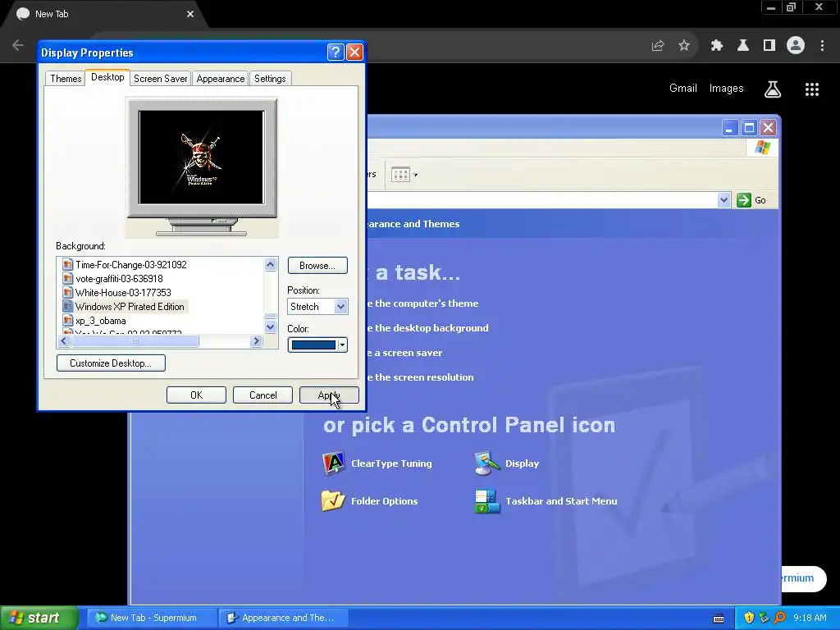Click the Go arrow button in address bar
Screen dimensions: 840x630
tap(743, 200)
